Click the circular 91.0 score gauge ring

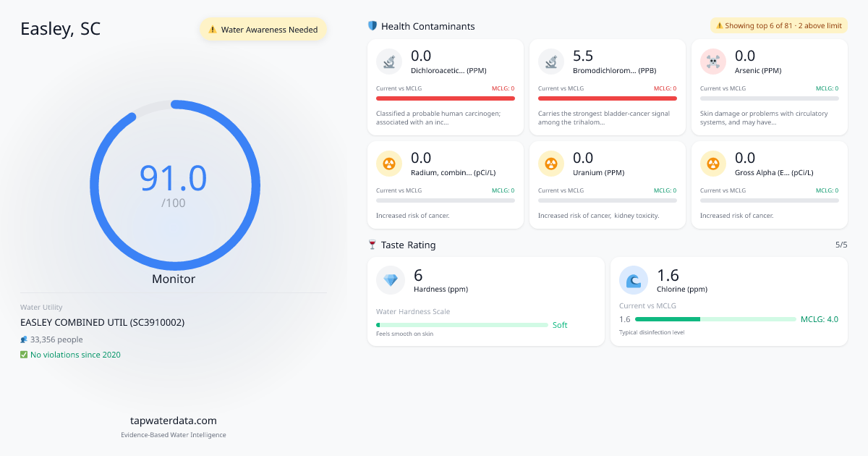pyautogui.click(x=174, y=185)
